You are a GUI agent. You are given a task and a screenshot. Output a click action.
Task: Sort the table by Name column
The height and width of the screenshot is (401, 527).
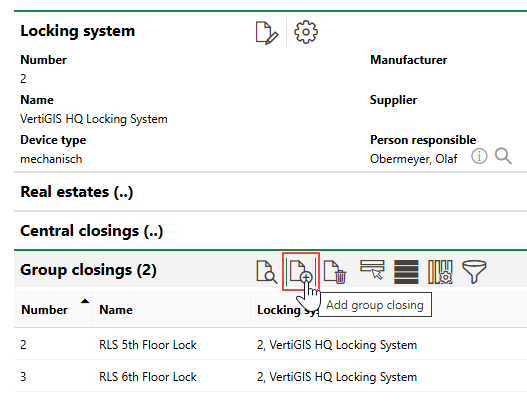coord(116,310)
